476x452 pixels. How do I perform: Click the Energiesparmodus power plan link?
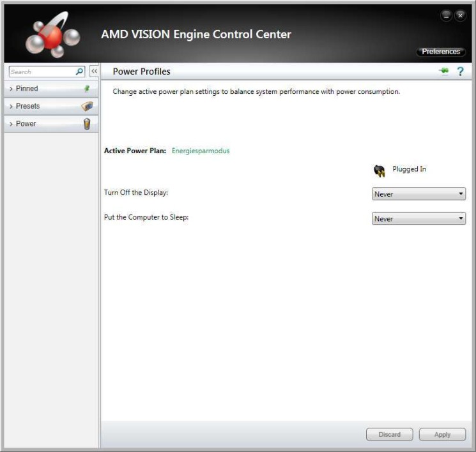tap(201, 151)
